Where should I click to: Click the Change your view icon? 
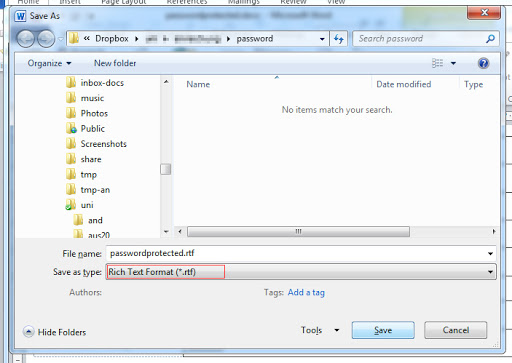pos(437,63)
